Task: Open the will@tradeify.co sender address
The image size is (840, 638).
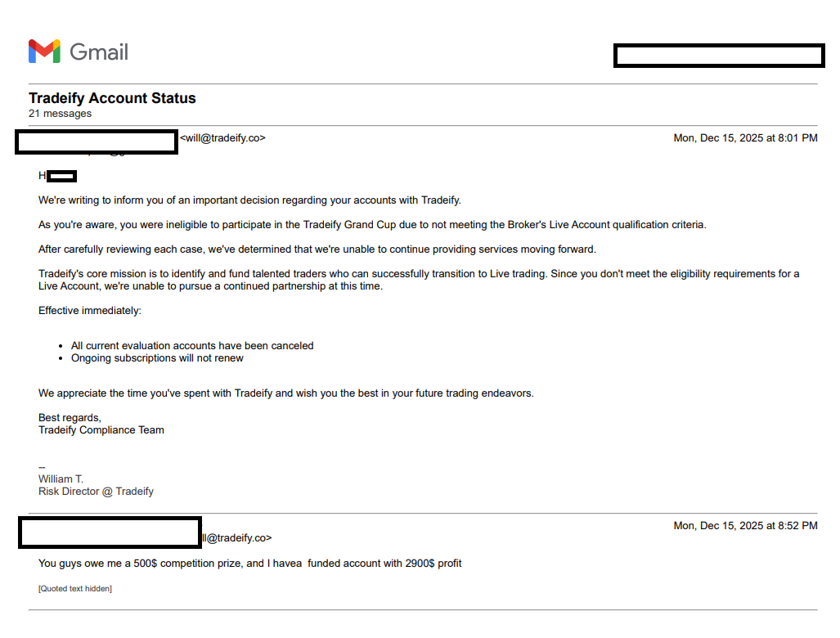Action: point(222,138)
